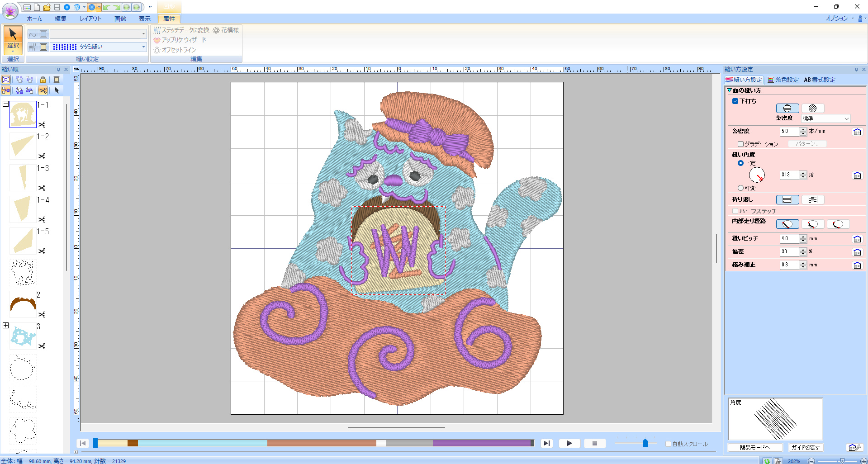868x464 pixels.
Task: Open the 糸密度 標準 dropdown
Action: (826, 118)
